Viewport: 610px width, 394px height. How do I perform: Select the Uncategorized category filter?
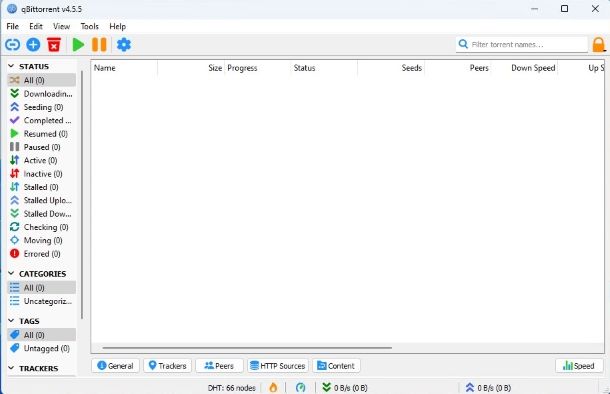coord(42,301)
